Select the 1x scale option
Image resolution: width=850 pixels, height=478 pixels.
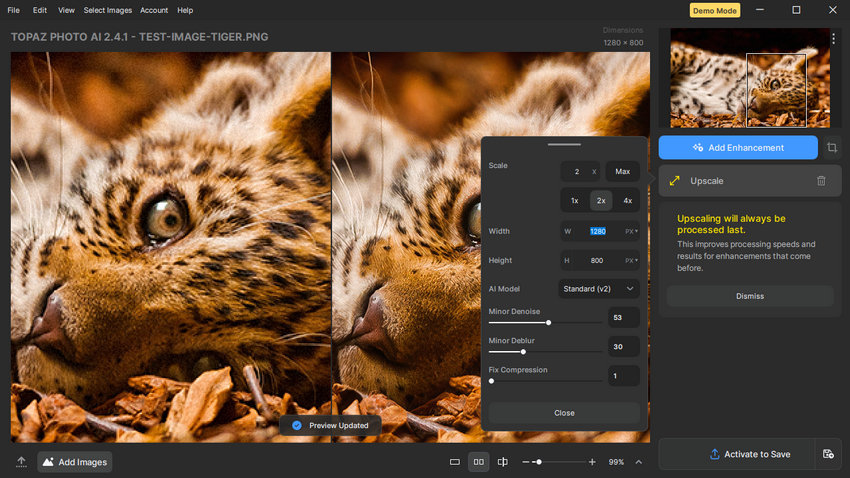tap(575, 201)
